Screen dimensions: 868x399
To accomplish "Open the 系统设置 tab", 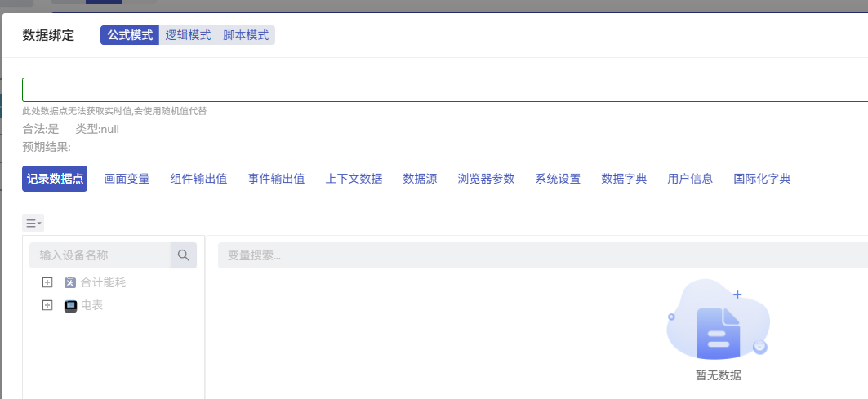I will point(558,179).
